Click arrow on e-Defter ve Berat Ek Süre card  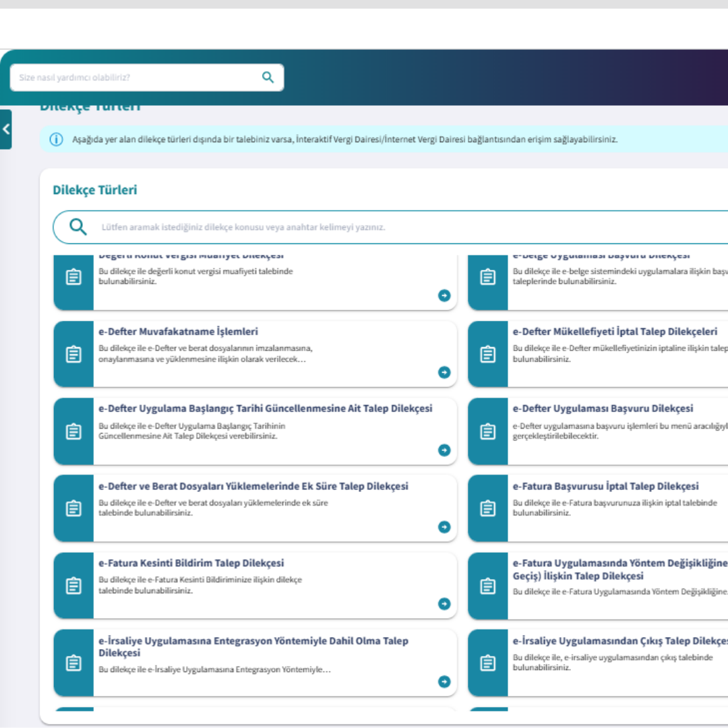click(444, 526)
